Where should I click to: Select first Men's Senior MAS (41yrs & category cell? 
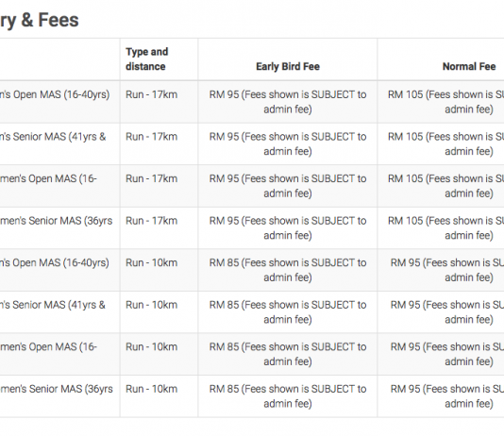(53, 137)
